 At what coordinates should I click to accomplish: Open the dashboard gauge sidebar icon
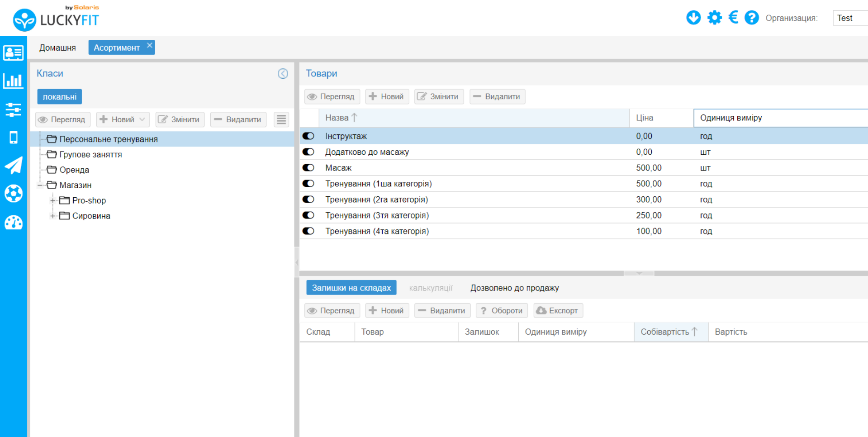pos(13,222)
